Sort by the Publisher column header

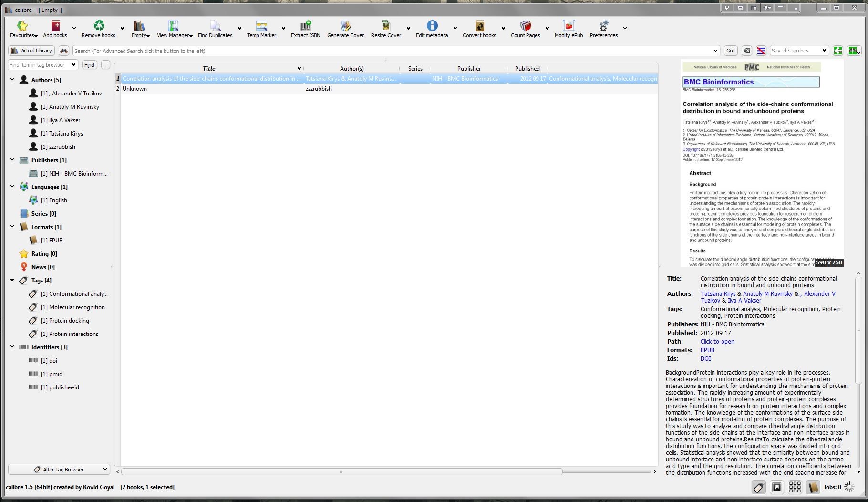coord(469,69)
